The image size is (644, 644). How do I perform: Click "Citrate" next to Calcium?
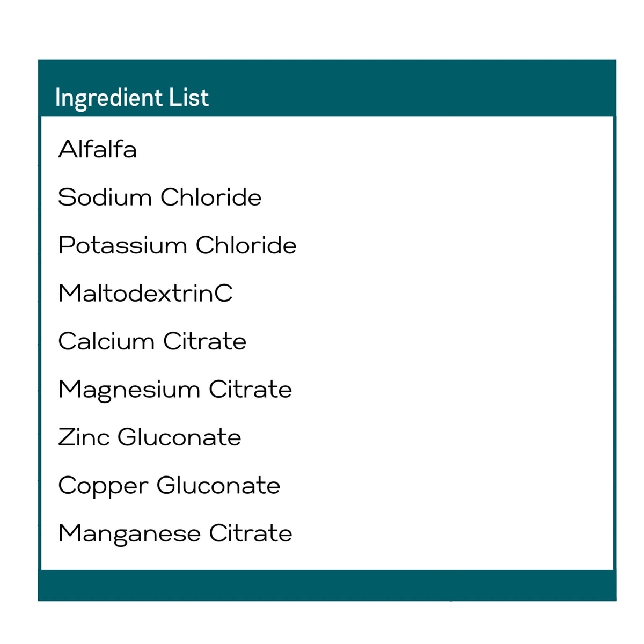[204, 341]
